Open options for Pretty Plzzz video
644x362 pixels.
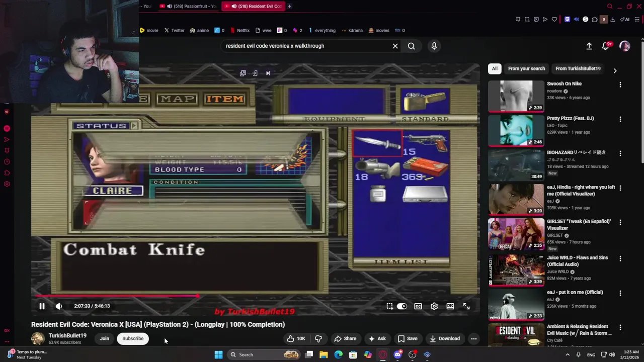coord(620,120)
